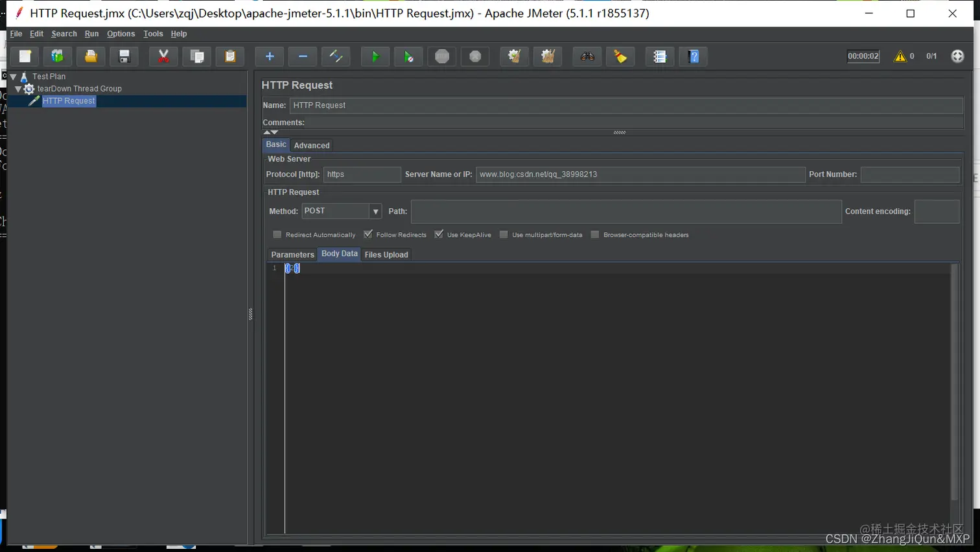The image size is (980, 552).
Task: Click the Protocol https input field
Action: (362, 174)
